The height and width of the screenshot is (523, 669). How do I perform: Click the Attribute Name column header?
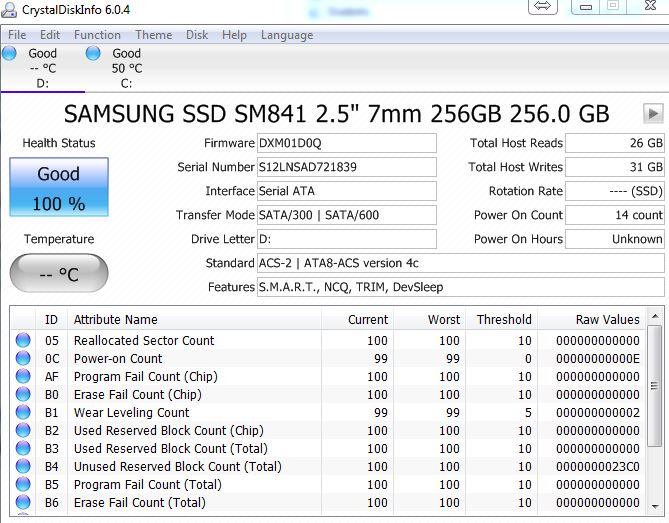point(194,319)
